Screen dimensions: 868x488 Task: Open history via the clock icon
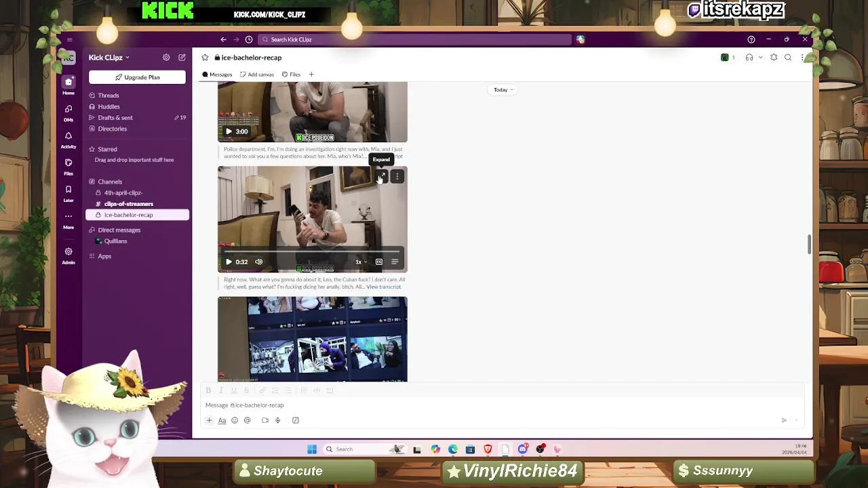249,39
